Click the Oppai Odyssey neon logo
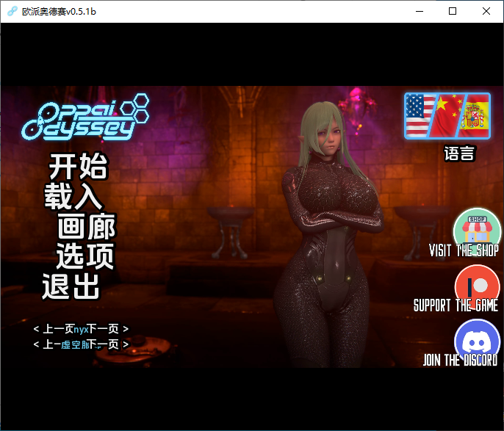Image resolution: width=504 pixels, height=431 pixels. click(x=85, y=117)
